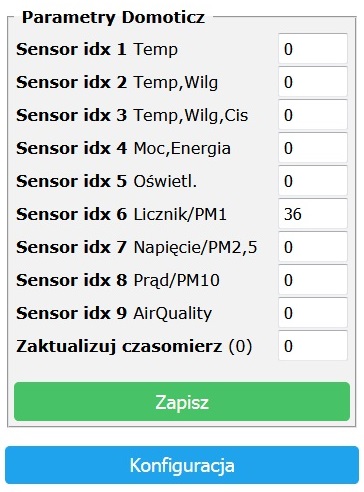Focus the Sensor idx 2 Temp,Wilg value box
The height and width of the screenshot is (492, 364).
point(313,82)
